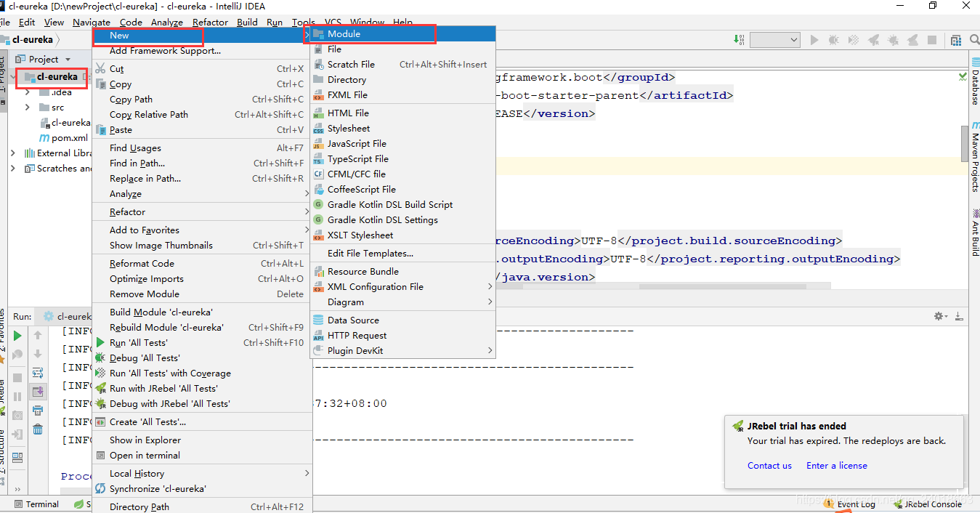Select pom.xml in the project tree
Image resolution: width=980 pixels, height=513 pixels.
tap(63, 137)
